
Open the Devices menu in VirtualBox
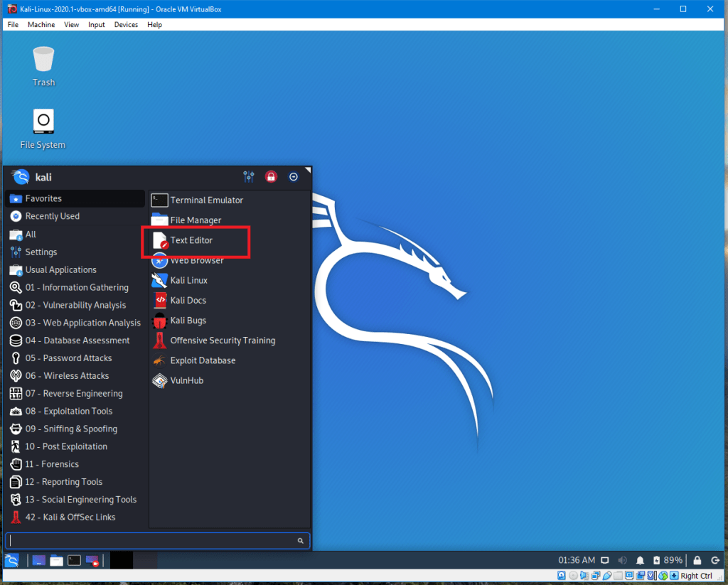point(126,25)
